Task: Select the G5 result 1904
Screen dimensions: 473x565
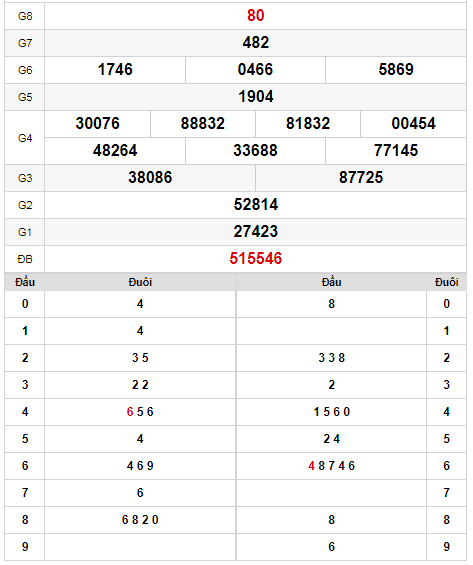Action: [x=255, y=97]
